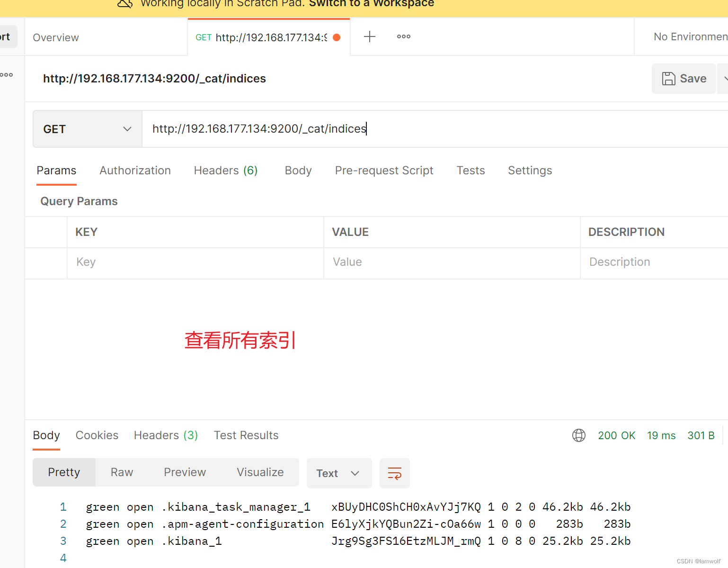
Task: Switch to the Overview tab
Action: pos(56,37)
